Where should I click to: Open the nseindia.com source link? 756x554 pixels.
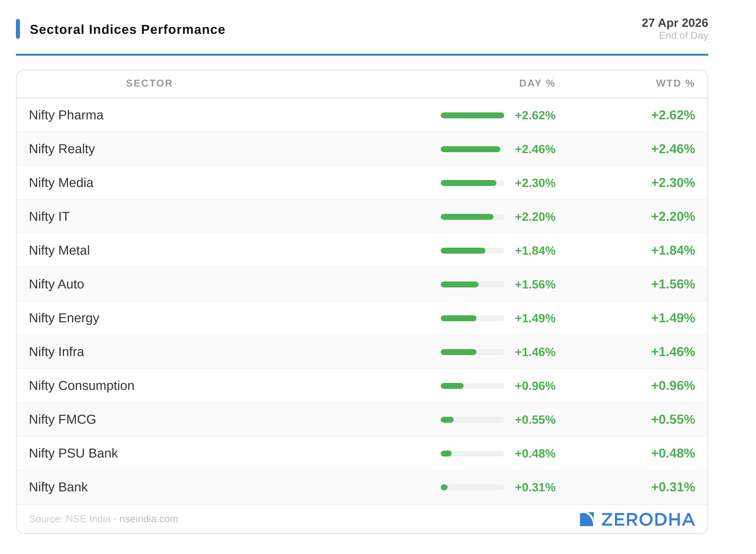tap(149, 519)
